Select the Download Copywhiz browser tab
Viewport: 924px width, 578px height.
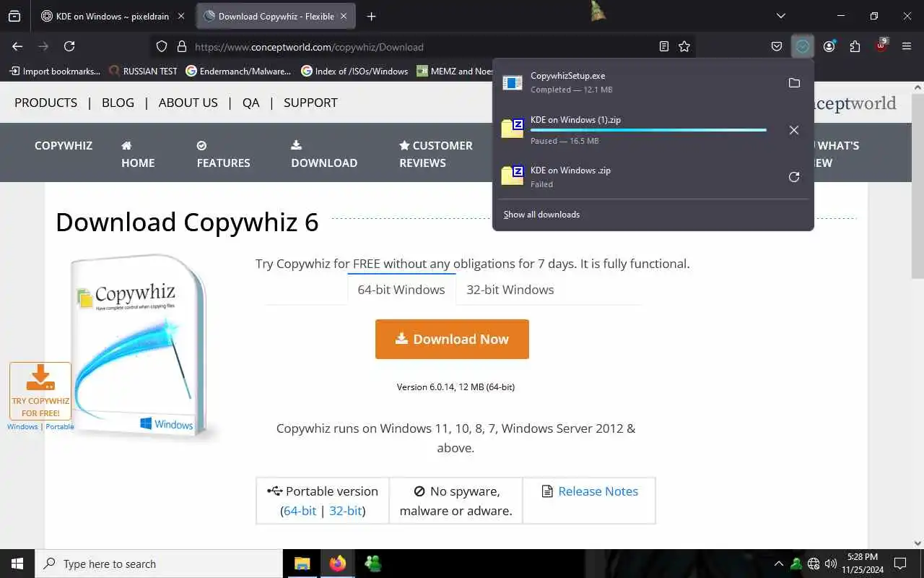pos(276,16)
